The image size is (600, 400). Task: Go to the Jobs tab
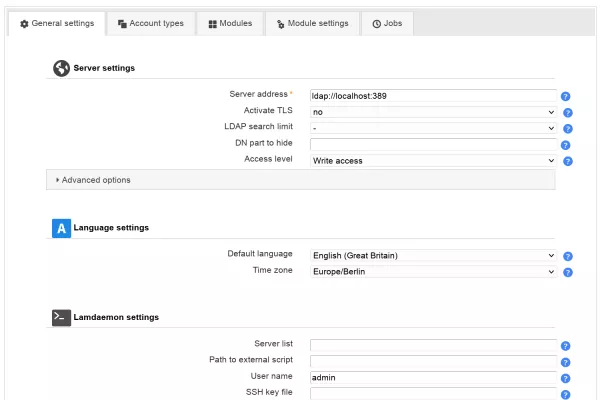387,23
